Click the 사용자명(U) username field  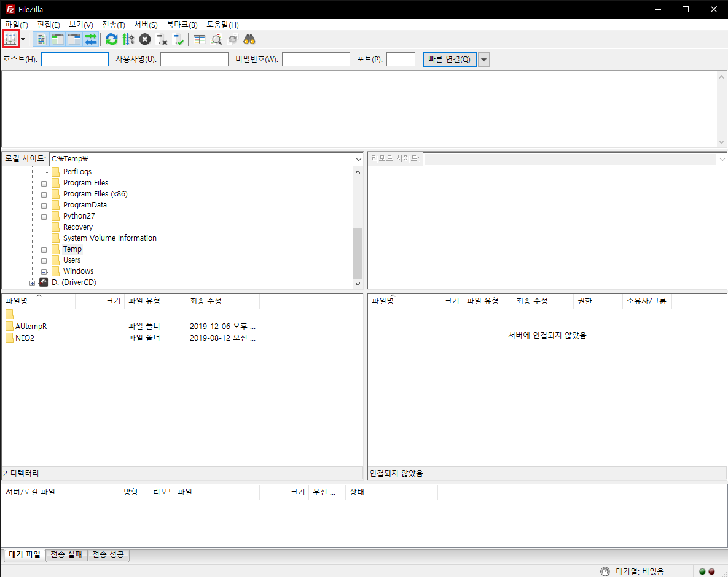coord(195,60)
